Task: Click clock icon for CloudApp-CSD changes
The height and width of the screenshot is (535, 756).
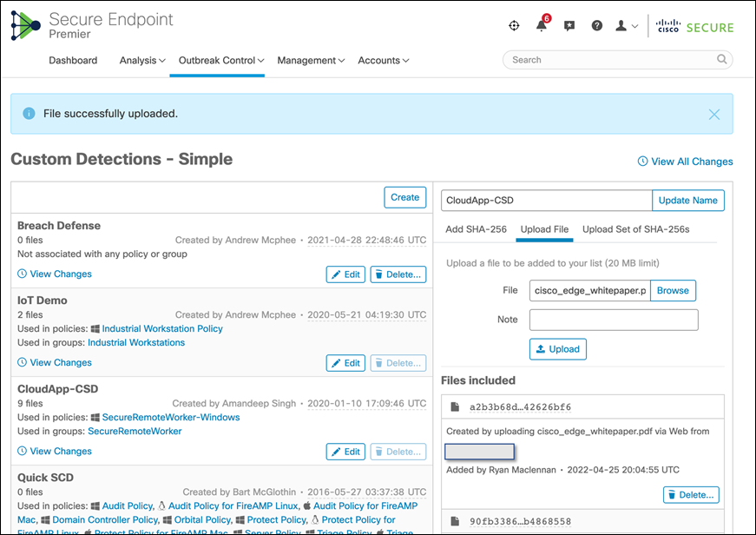Action: pyautogui.click(x=23, y=451)
